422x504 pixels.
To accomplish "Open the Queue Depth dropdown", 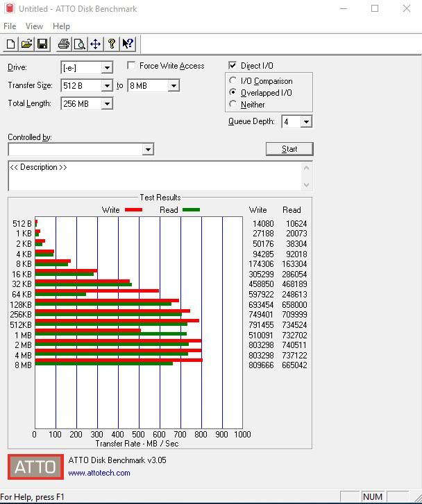I will coord(306,122).
